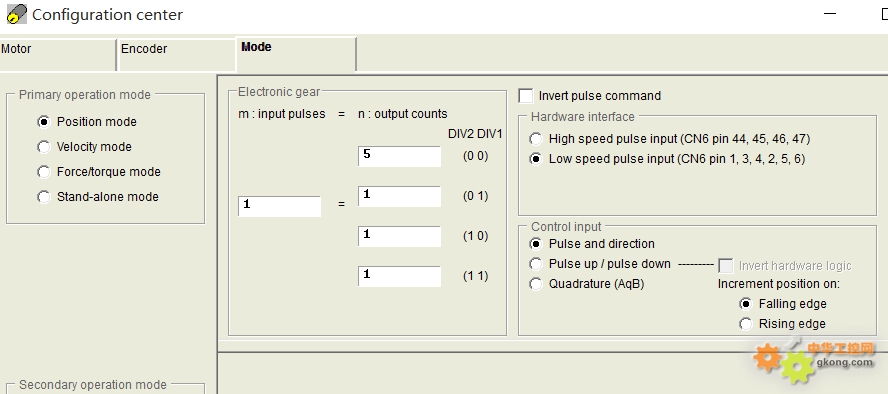Image resolution: width=888 pixels, height=394 pixels.
Task: Choose Quadrature (AqB) control input
Action: click(x=536, y=284)
